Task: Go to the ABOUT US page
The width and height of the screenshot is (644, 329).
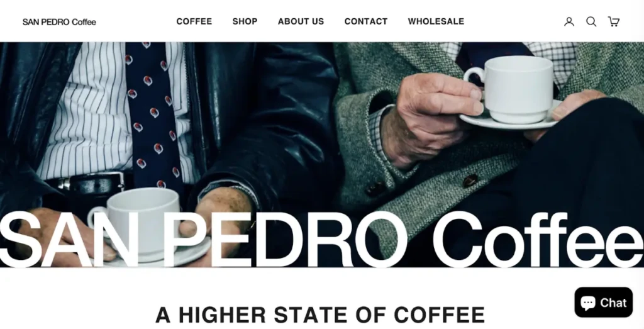Action: (301, 21)
